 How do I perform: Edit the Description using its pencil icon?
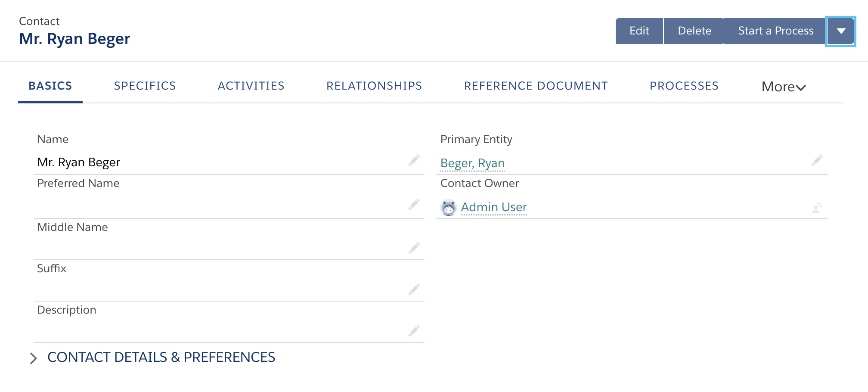415,330
